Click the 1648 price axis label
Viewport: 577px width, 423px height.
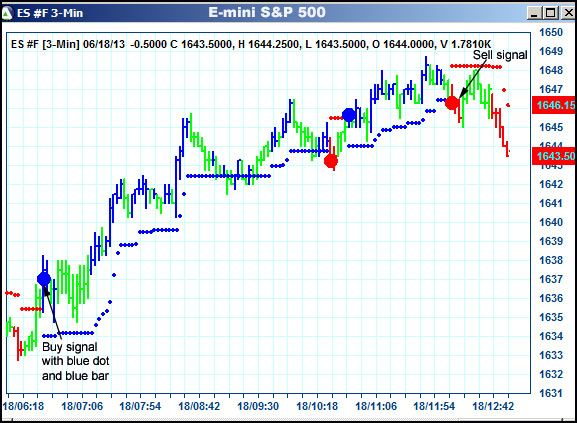tap(551, 70)
